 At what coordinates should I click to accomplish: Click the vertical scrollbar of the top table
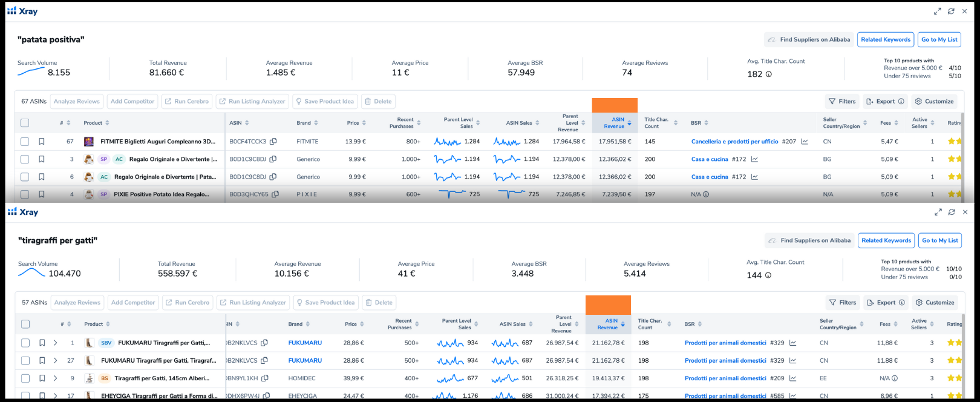point(962,157)
